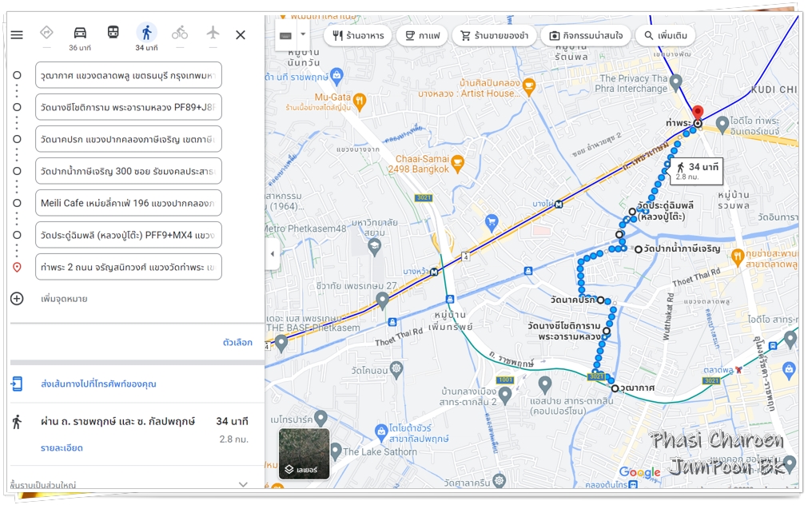The image size is (812, 505).
Task: Click the วัดศาลาครืน temple pin
Action: pos(499,480)
